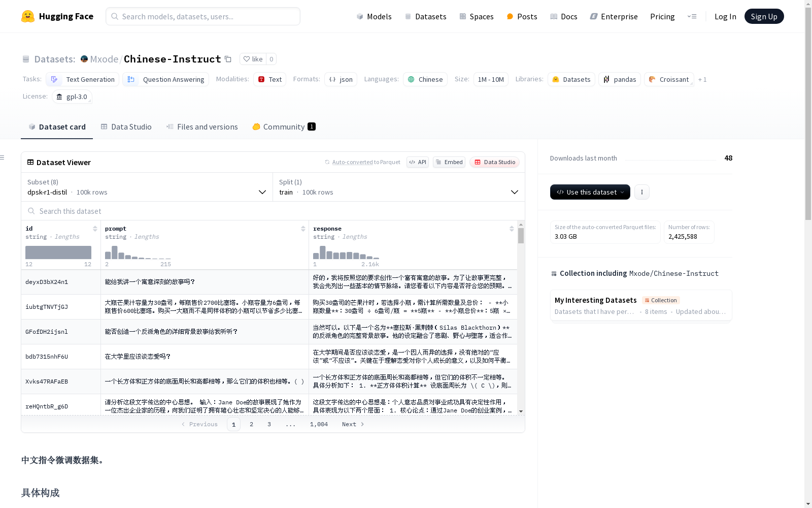Click the dataset table vertical scrollbar thumb

[521, 236]
